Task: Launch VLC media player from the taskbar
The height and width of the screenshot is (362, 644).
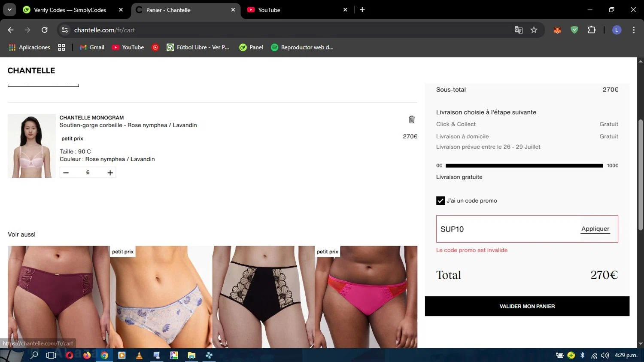Action: tap(139, 355)
